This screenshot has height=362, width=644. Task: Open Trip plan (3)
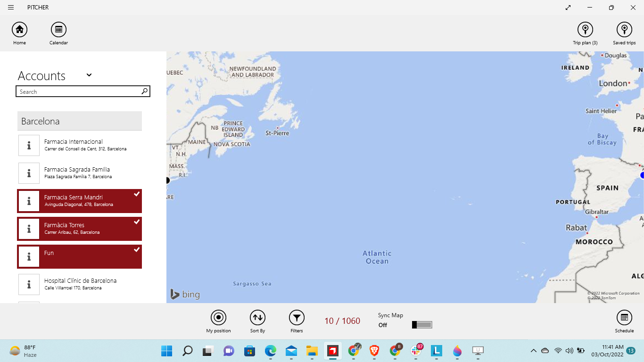tap(585, 30)
